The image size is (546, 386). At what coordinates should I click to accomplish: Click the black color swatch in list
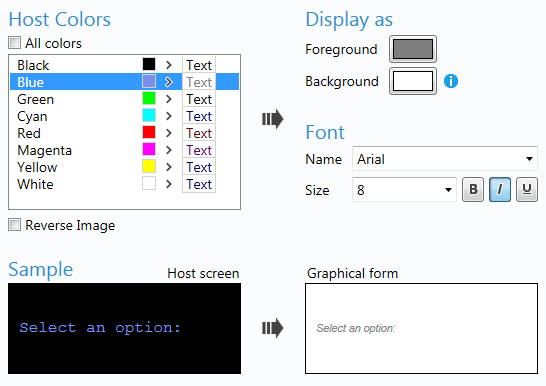149,64
